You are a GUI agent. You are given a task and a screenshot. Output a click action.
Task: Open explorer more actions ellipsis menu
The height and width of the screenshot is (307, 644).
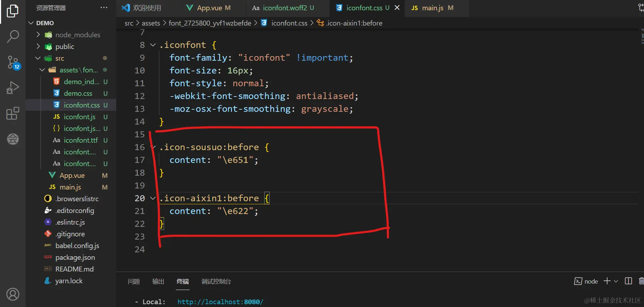pos(104,8)
